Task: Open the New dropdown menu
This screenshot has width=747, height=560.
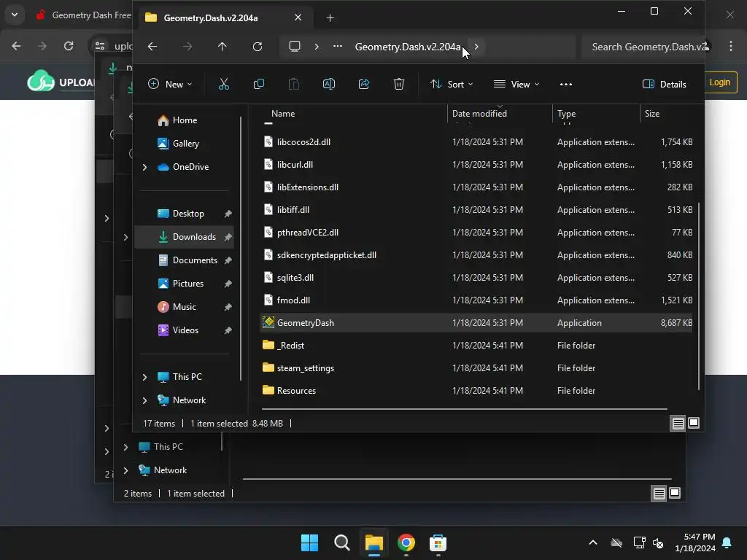Action: click(170, 85)
